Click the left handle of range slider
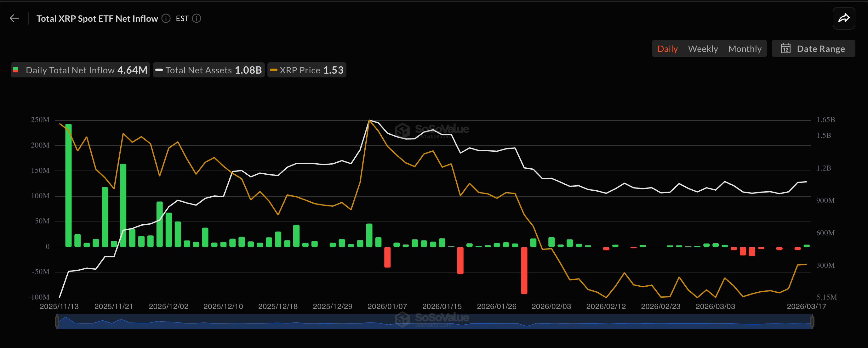 [x=57, y=321]
